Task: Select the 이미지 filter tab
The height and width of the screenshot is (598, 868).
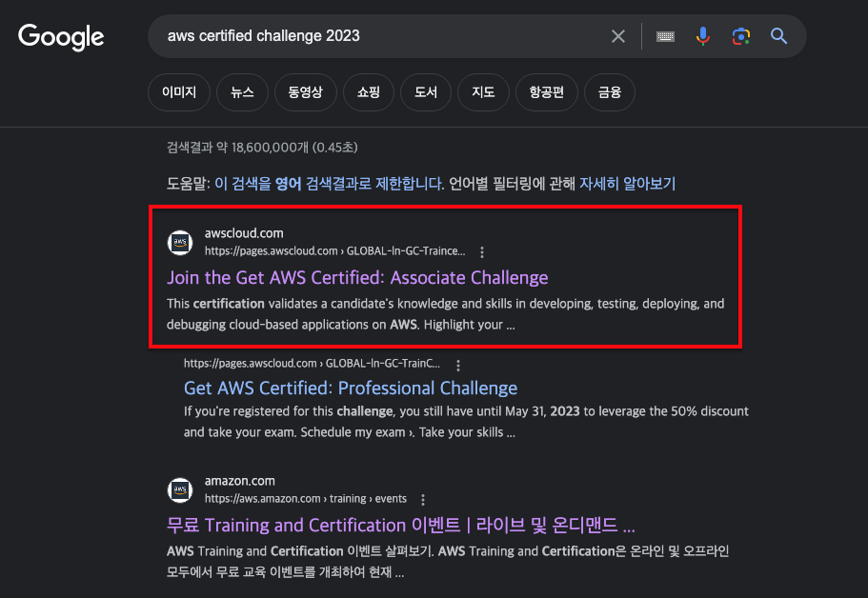Action: point(179,92)
